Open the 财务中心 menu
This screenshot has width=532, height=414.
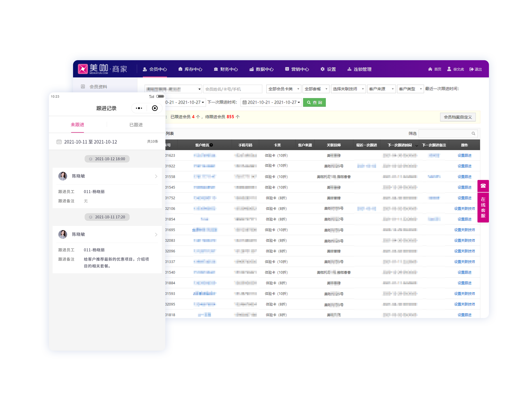click(x=226, y=69)
